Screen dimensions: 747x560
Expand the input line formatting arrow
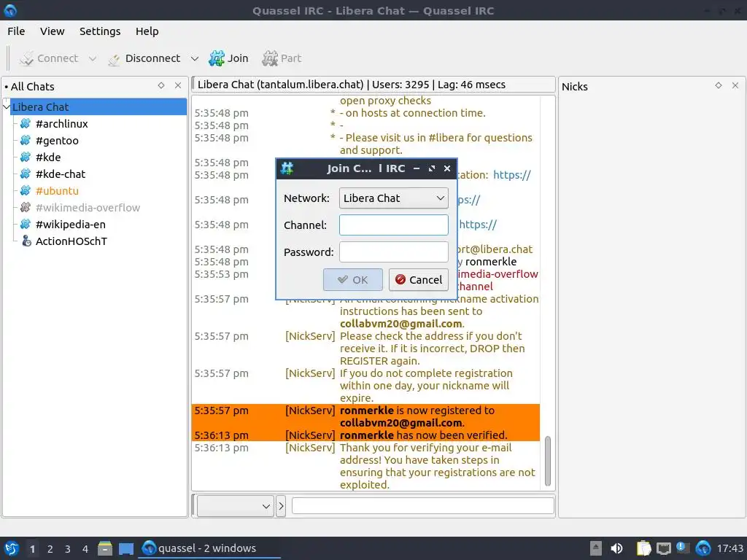point(281,506)
